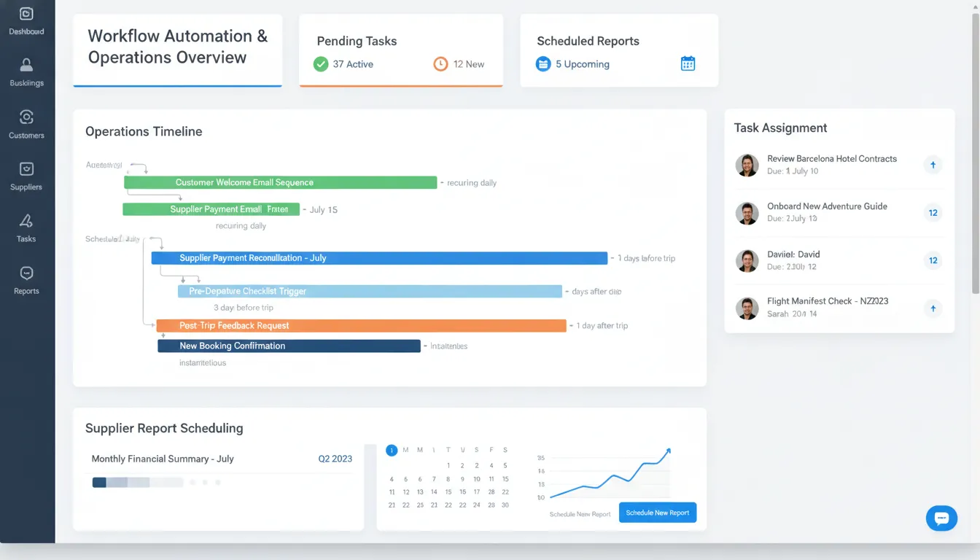Select the New Booking Confirmation bar
This screenshot has height=560, width=980.
[x=289, y=346]
